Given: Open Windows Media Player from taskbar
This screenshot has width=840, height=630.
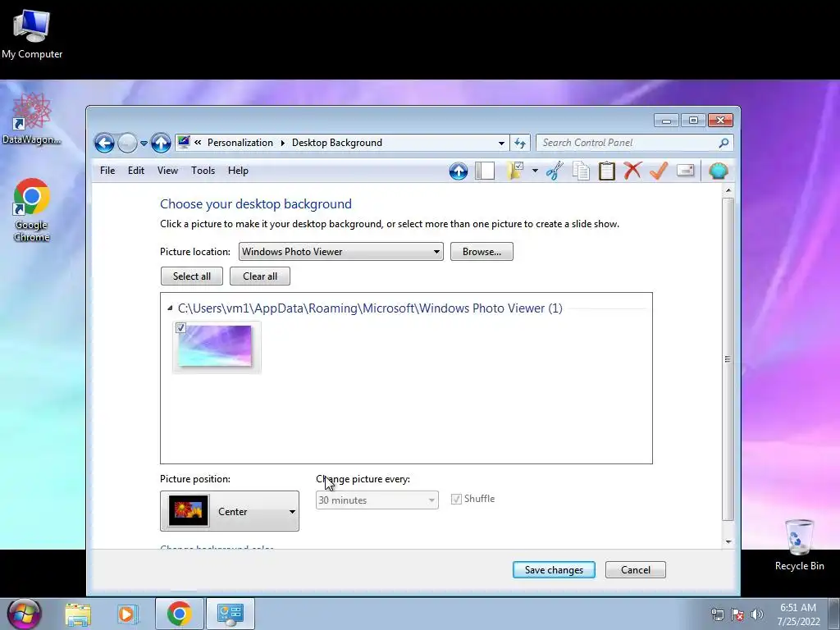Looking at the screenshot, I should tap(127, 614).
